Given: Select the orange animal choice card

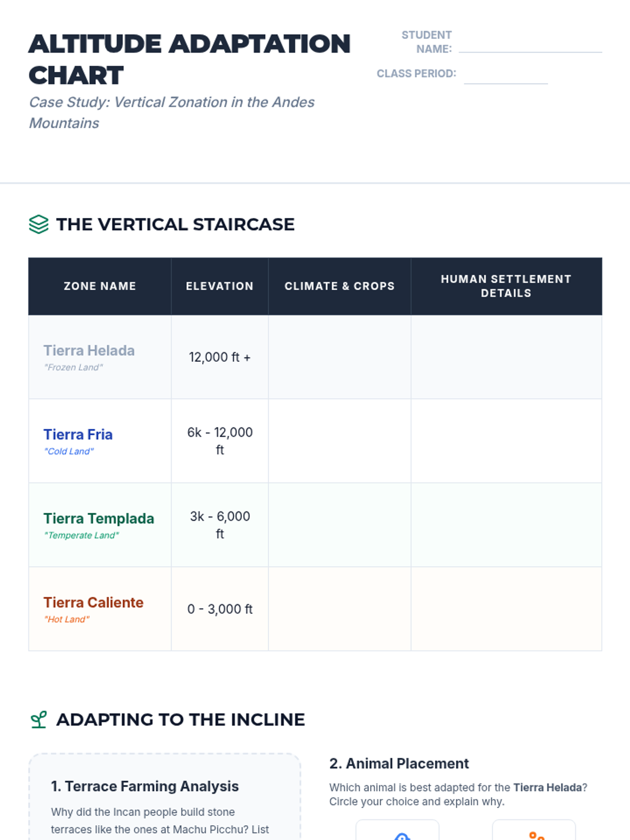Looking at the screenshot, I should (533, 831).
